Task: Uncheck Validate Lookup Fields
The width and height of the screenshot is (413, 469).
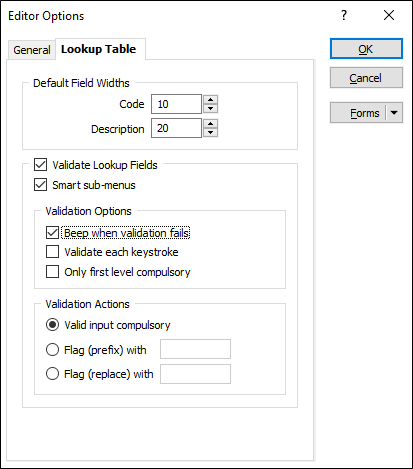Action: [40, 165]
